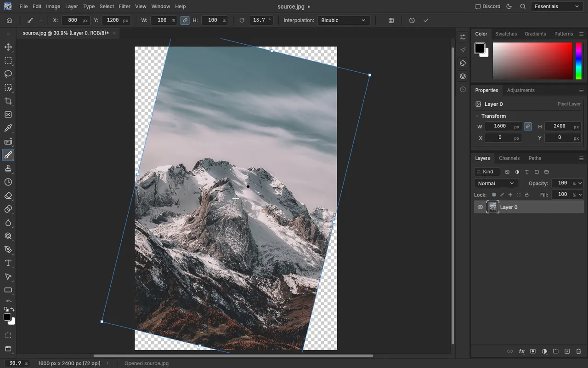Image resolution: width=588 pixels, height=368 pixels.
Task: Open the Opacity percentage dropdown arrow
Action: [x=581, y=184]
